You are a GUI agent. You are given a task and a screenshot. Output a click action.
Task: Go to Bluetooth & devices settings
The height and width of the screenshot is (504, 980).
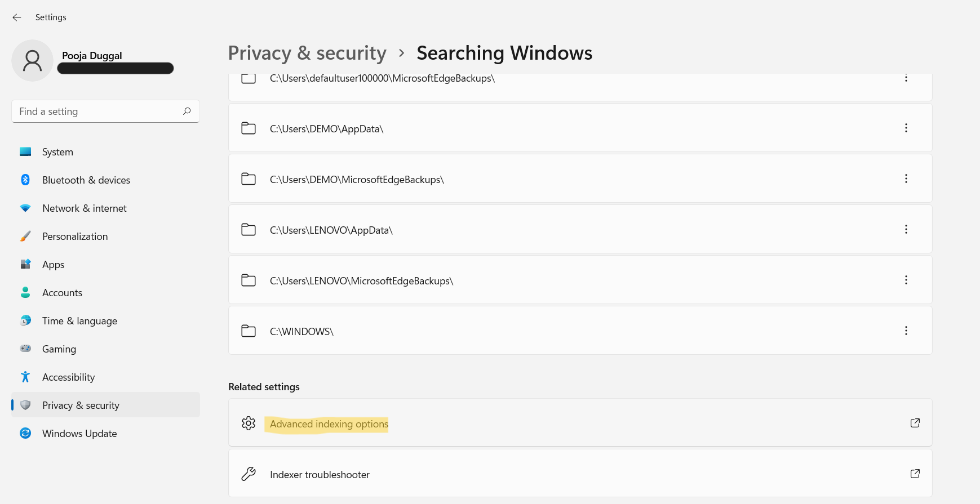point(86,180)
